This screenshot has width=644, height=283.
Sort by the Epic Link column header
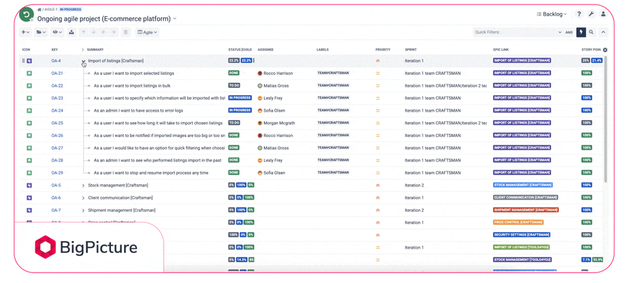pos(501,50)
